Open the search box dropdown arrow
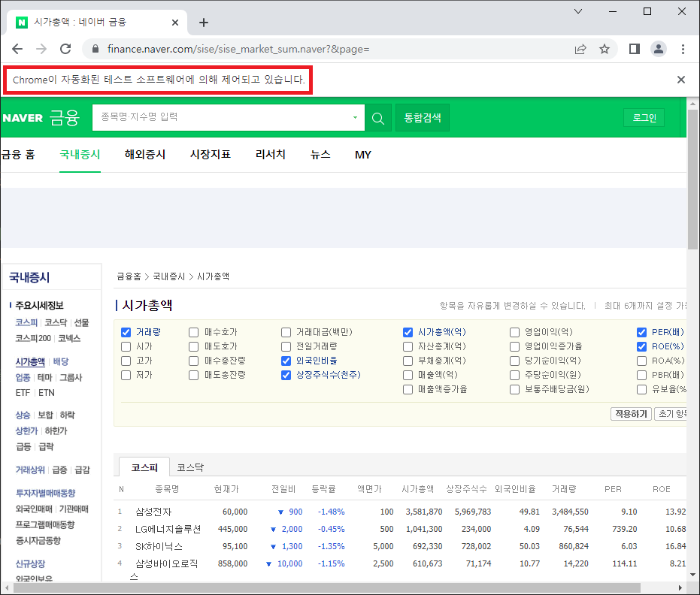Screen dimensions: 700x595 point(356,118)
